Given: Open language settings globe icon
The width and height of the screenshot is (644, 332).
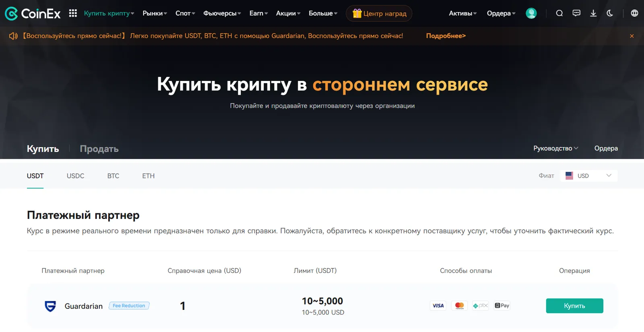Looking at the screenshot, I should click(x=634, y=13).
